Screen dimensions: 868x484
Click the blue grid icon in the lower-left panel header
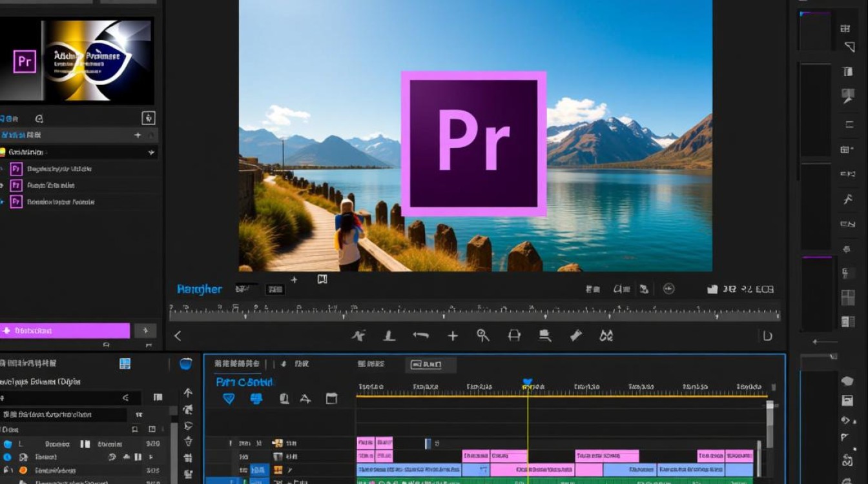pyautogui.click(x=125, y=364)
